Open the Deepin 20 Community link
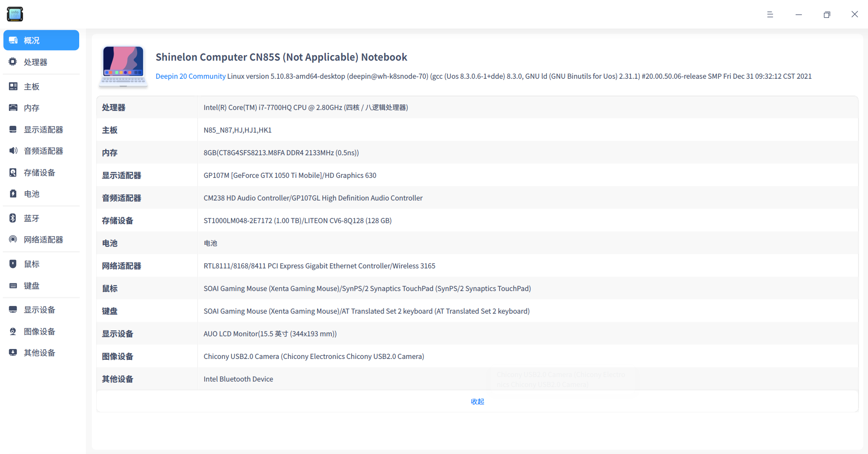This screenshot has height=454, width=868. (x=191, y=76)
